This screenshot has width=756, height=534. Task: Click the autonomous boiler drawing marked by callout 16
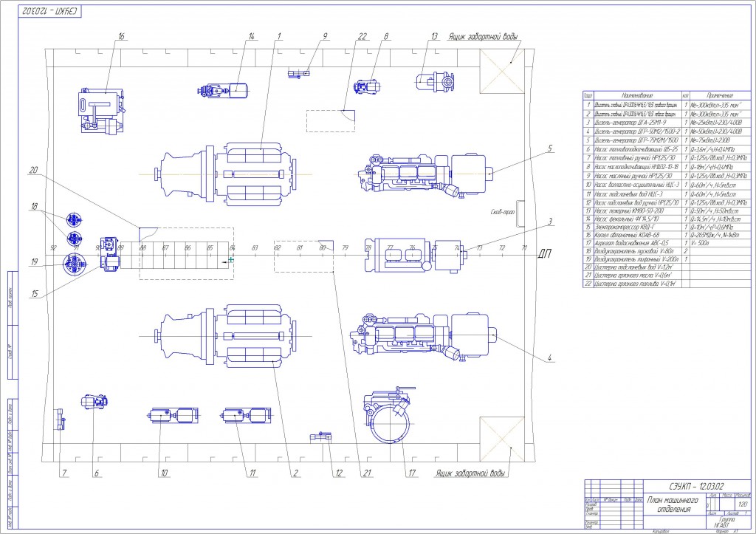coord(100,111)
